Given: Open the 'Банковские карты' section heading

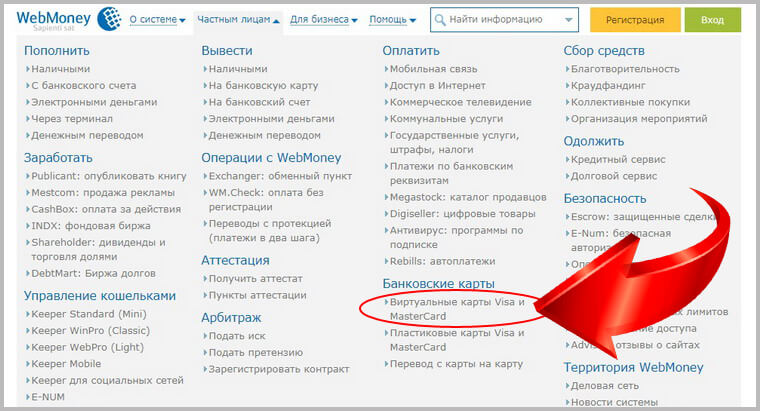Looking at the screenshot, I should pos(439,284).
